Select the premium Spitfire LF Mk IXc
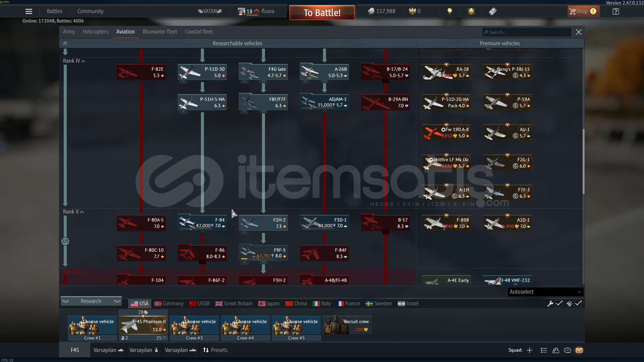This screenshot has height=362, width=644. pyautogui.click(x=446, y=163)
